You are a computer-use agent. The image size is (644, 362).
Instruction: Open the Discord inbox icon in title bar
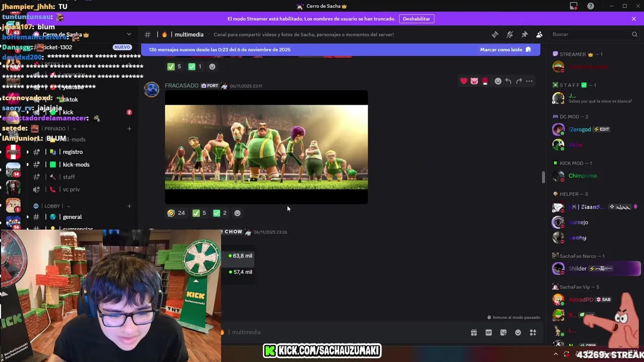[574, 6]
